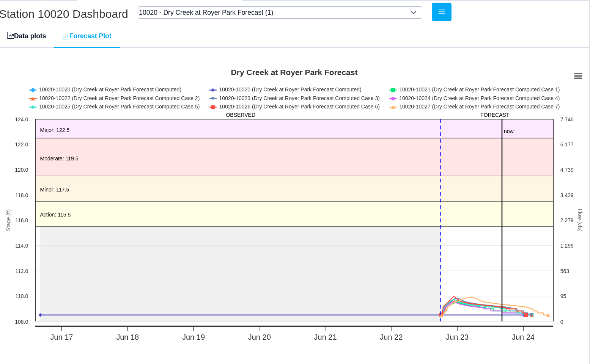Click the FORECAST section label
This screenshot has height=364, width=590.
[495, 115]
